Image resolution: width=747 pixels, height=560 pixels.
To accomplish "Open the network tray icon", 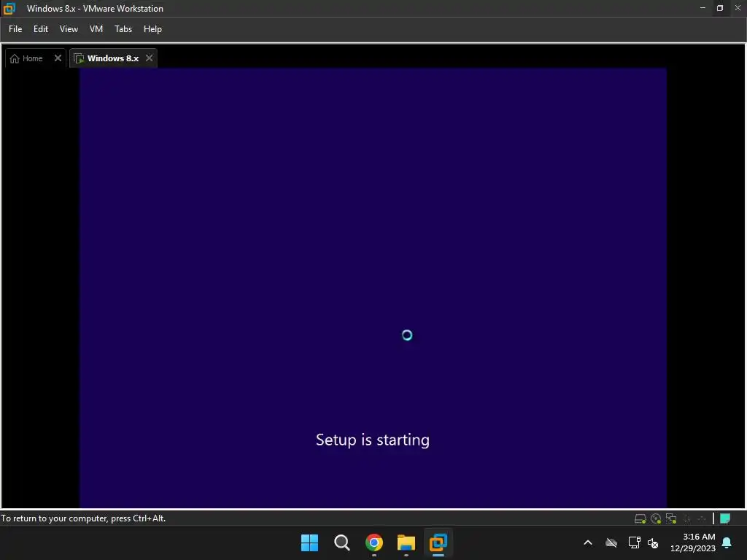I will (x=634, y=542).
